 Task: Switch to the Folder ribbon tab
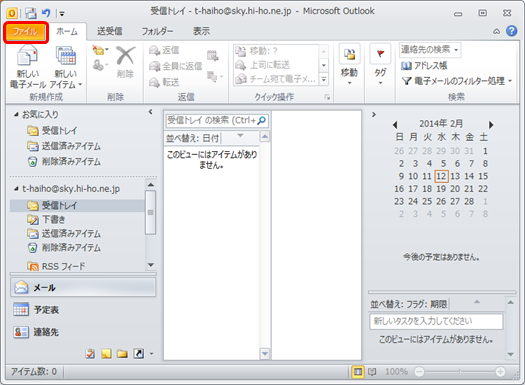pyautogui.click(x=157, y=31)
